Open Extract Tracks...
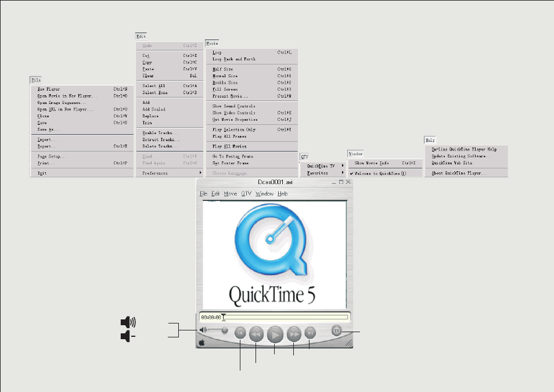The image size is (554, 392). (170, 139)
